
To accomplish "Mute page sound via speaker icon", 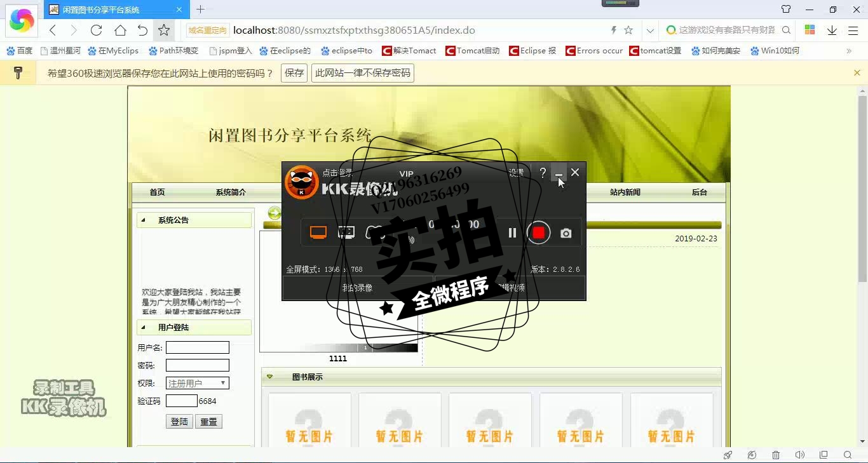I will (x=800, y=455).
